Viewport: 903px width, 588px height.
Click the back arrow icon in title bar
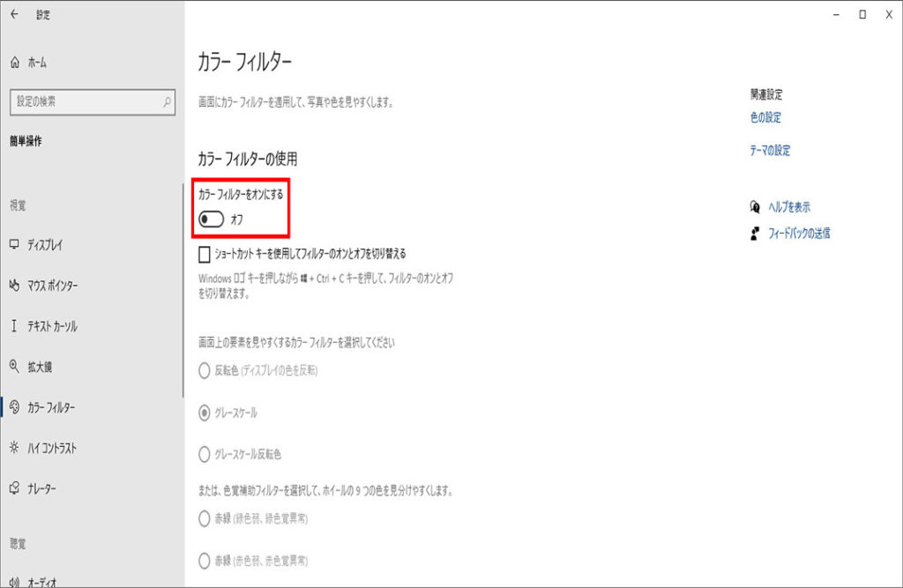point(14,14)
